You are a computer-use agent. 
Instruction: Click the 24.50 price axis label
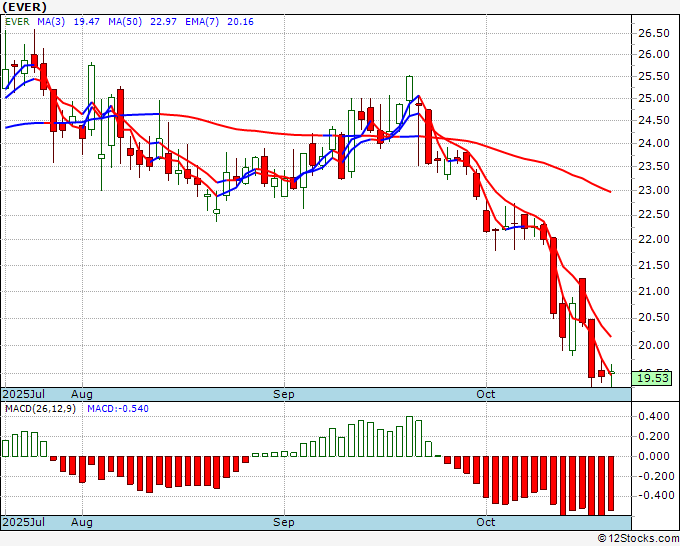pos(654,121)
